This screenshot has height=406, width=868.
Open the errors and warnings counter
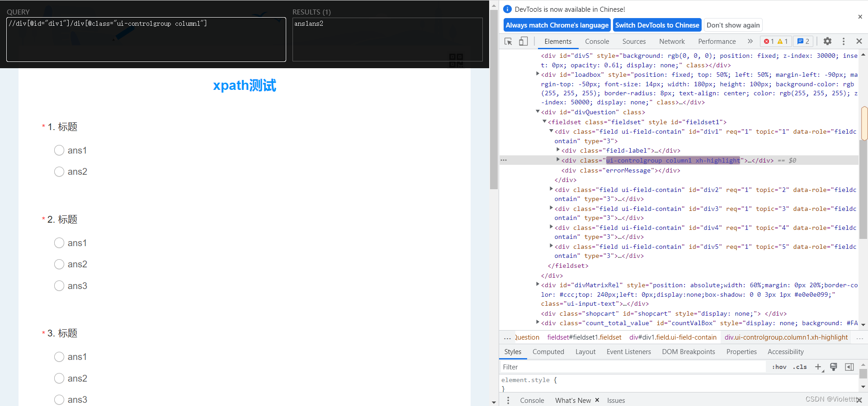coord(775,42)
